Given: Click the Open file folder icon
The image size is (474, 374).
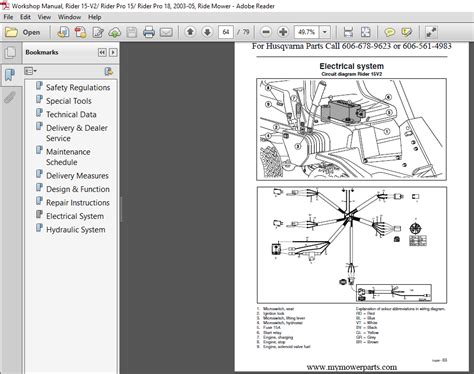Looking at the screenshot, I should pyautogui.click(x=11, y=32).
